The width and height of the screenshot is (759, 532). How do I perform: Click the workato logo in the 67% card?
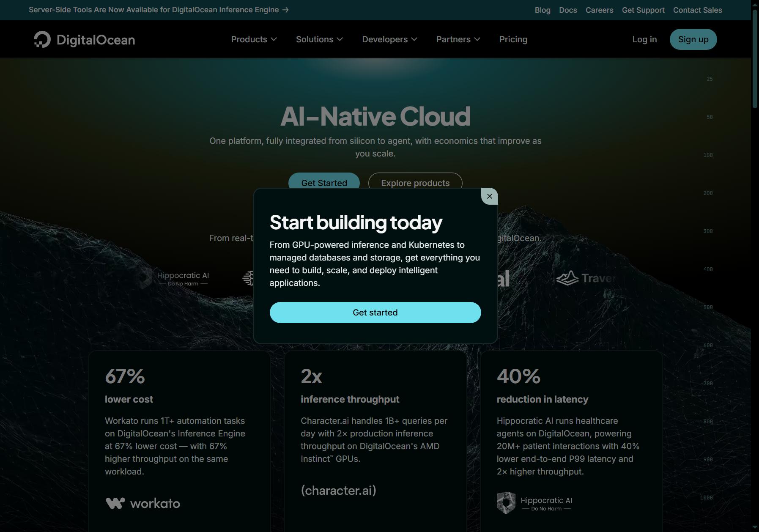click(x=142, y=503)
